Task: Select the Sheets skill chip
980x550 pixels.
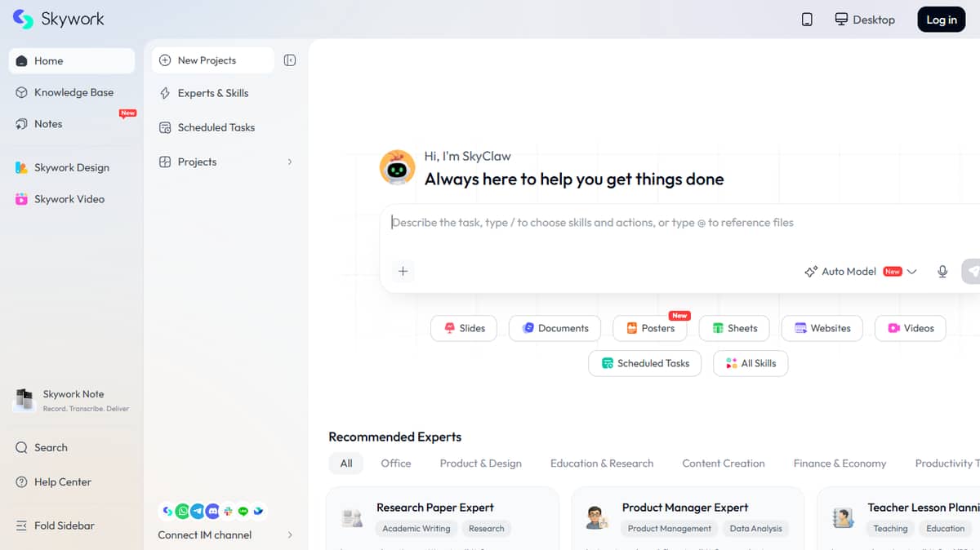Action: (x=734, y=328)
